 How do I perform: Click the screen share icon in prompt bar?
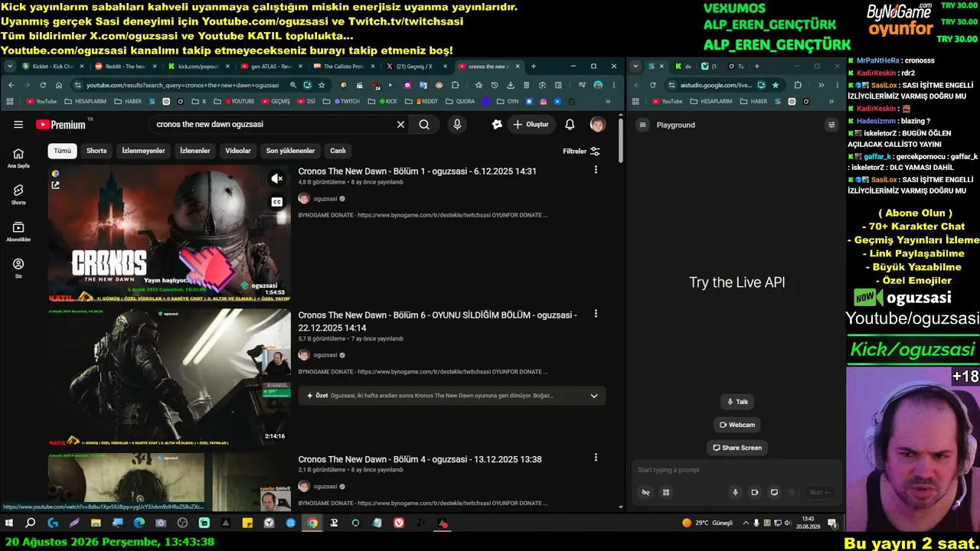774,492
